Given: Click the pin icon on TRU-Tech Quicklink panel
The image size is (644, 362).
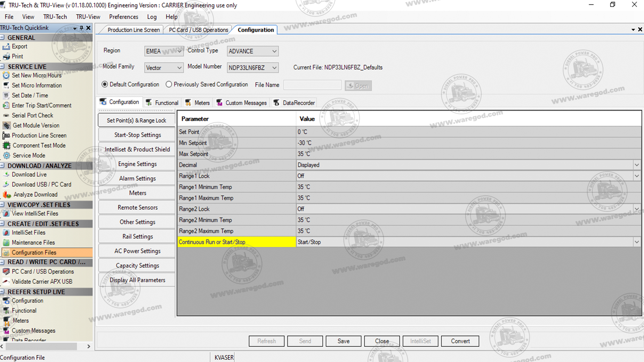Looking at the screenshot, I should click(x=81, y=28).
